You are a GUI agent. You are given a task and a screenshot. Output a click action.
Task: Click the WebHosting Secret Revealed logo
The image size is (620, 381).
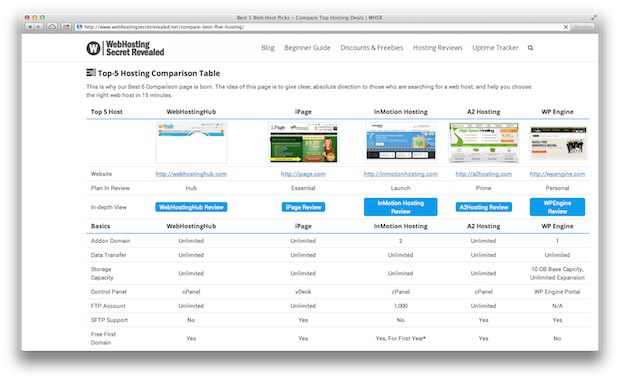[x=125, y=48]
